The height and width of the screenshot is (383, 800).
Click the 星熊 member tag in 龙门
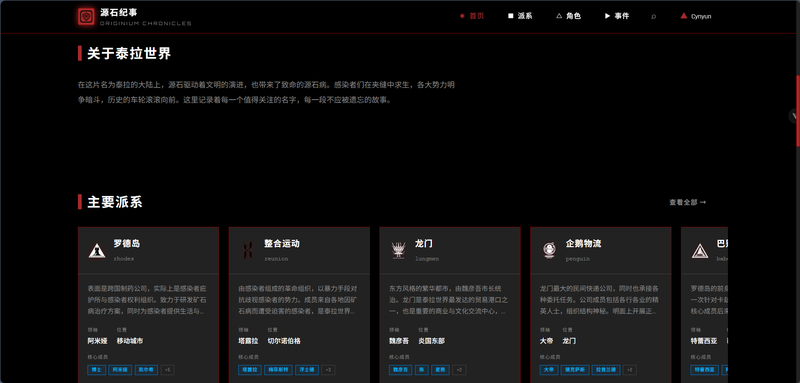tap(439, 370)
